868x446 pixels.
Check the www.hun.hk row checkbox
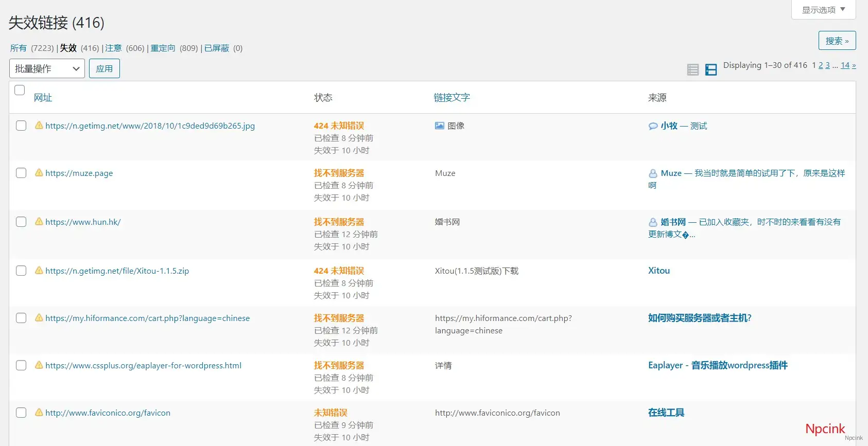coord(21,222)
